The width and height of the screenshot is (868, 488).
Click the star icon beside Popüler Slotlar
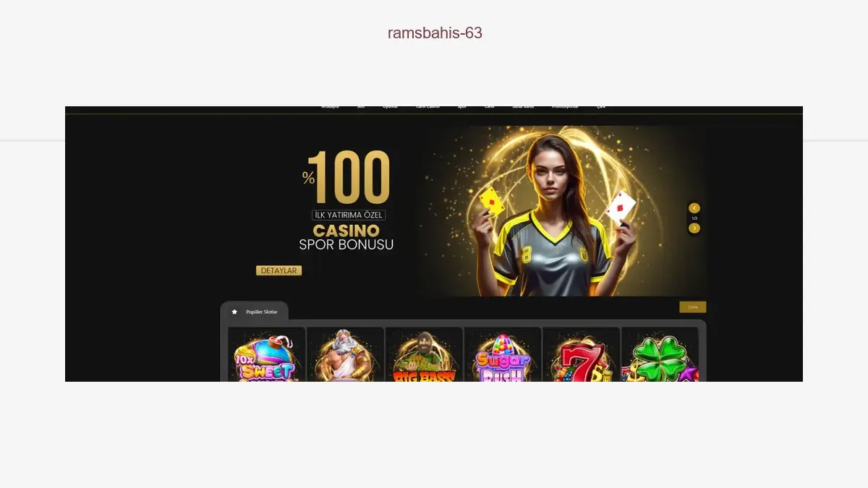click(x=234, y=312)
